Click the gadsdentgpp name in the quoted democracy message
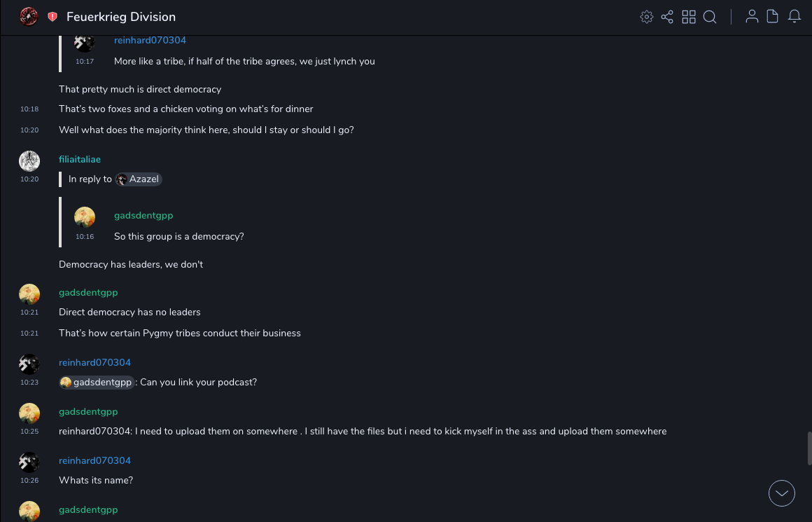Screen dimensions: 812x522 [x=143, y=216]
